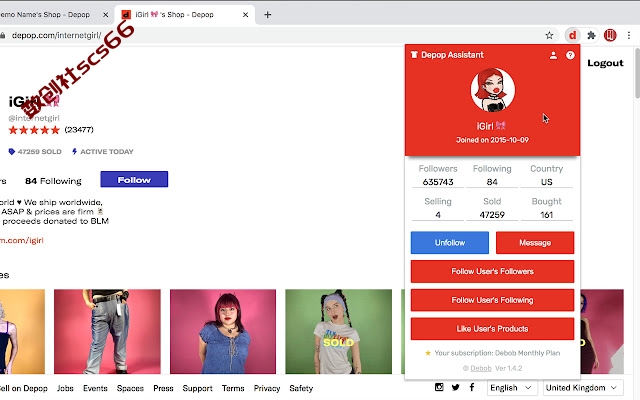The width and height of the screenshot is (640, 400).
Task: Click the Unfollow button
Action: point(450,242)
